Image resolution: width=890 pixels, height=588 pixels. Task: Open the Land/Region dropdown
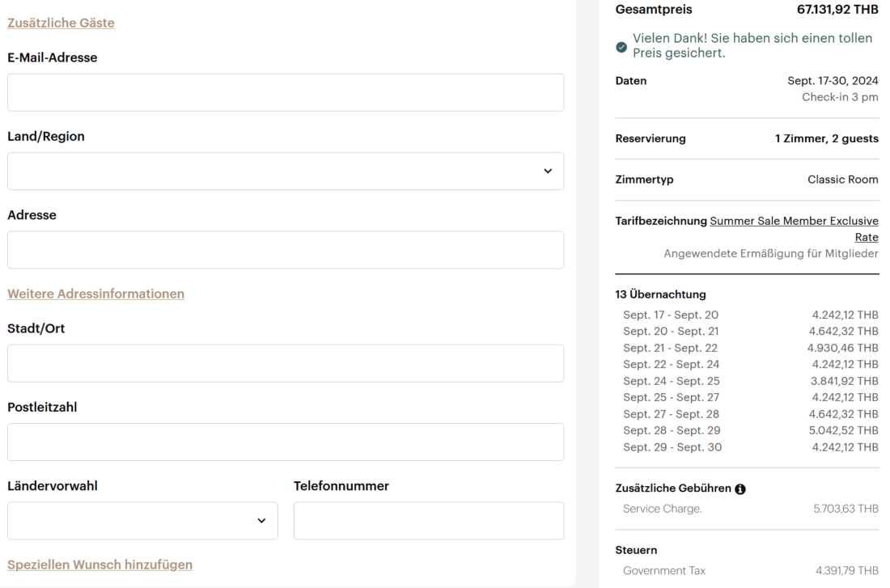(x=286, y=171)
